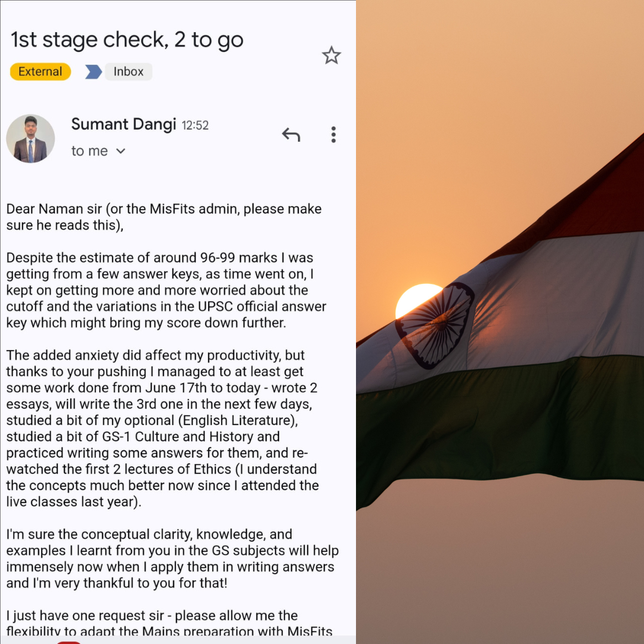Toggle the blue importance marker

point(93,72)
